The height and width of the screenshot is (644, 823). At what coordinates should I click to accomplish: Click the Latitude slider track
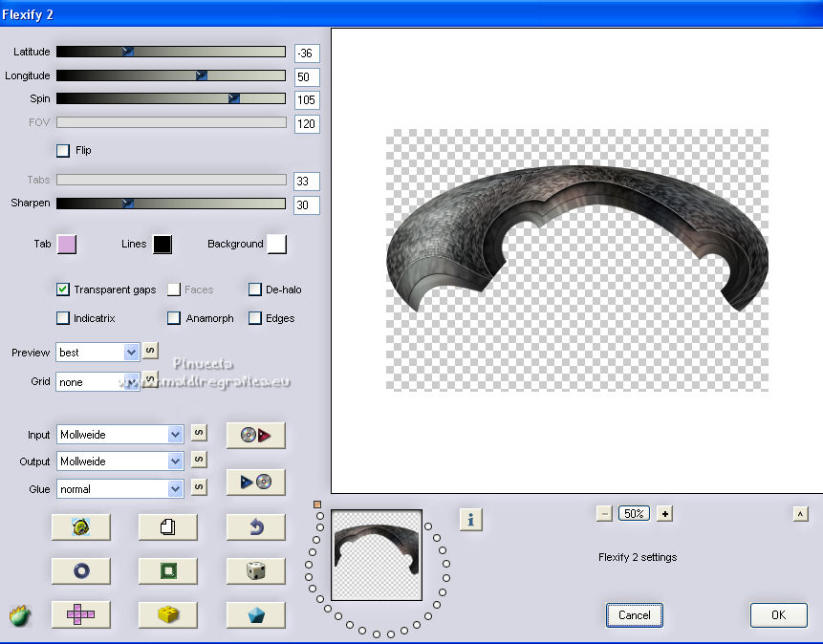coord(171,52)
